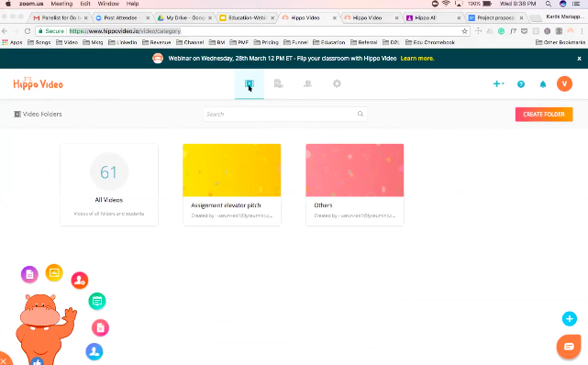Open the Songs bookmark folder
This screenshot has width=588, height=365.
click(x=39, y=42)
